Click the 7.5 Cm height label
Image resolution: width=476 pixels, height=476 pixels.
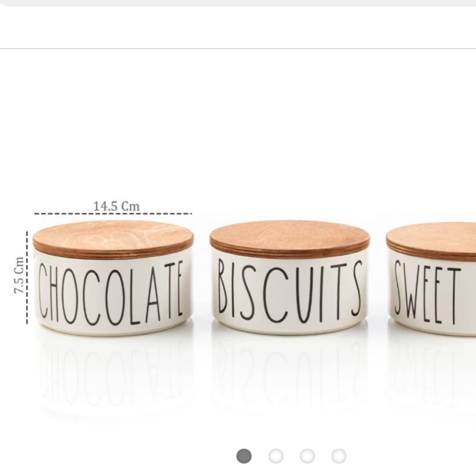(x=19, y=275)
